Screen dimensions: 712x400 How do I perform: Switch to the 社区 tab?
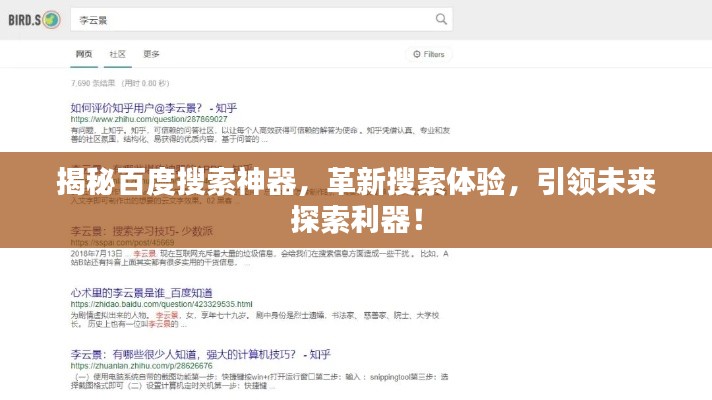coord(118,54)
